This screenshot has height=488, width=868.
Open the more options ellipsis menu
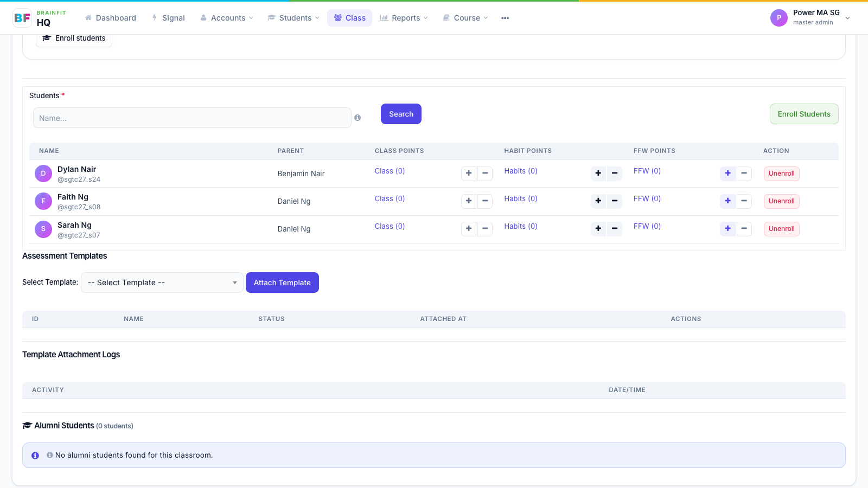tap(505, 18)
